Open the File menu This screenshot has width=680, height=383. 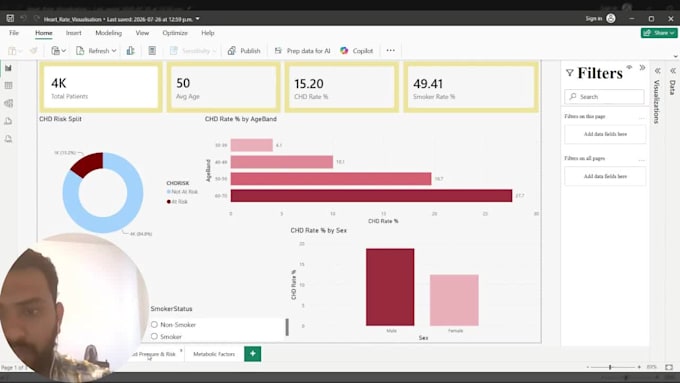14,33
